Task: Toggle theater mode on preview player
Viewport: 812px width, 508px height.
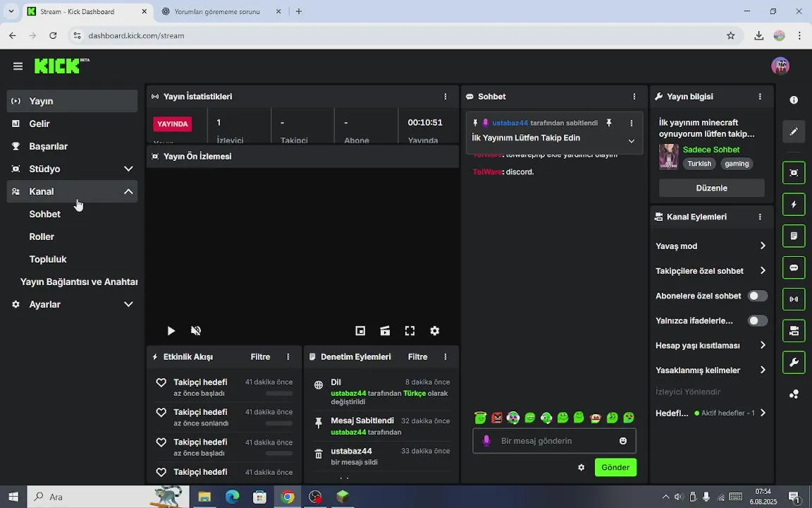Action: click(385, 331)
